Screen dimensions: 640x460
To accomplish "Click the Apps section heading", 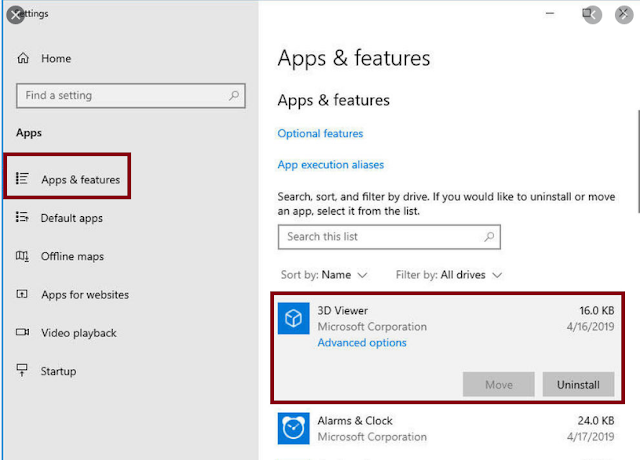I will click(x=29, y=133).
